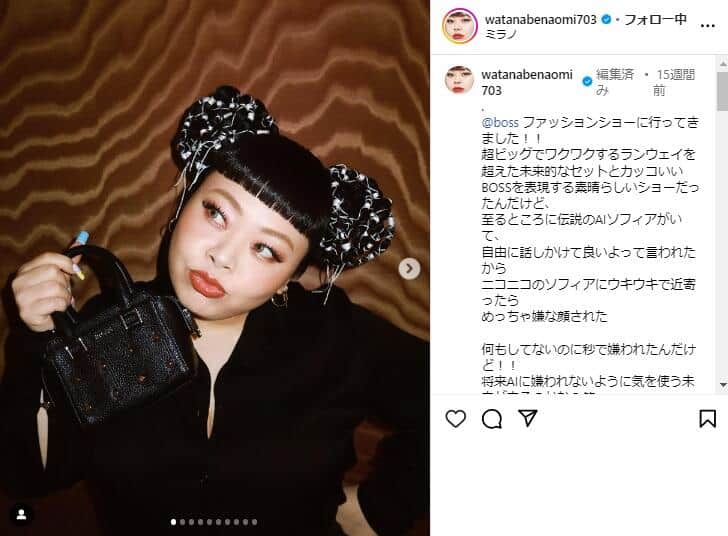This screenshot has width=728, height=536.
Task: Click the caption scrollbar down arrow
Action: point(723,385)
